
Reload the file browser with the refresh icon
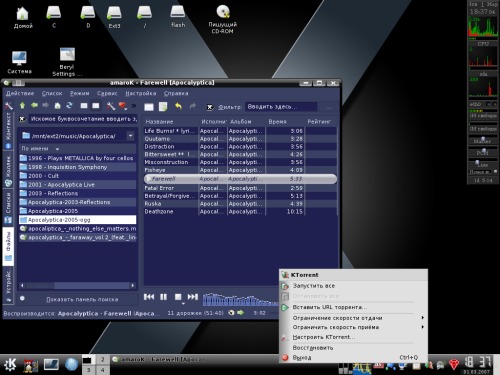coord(69,106)
